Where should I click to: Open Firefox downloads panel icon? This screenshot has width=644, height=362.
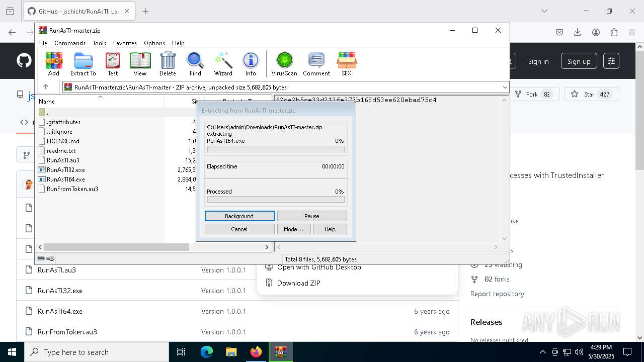pos(578,32)
